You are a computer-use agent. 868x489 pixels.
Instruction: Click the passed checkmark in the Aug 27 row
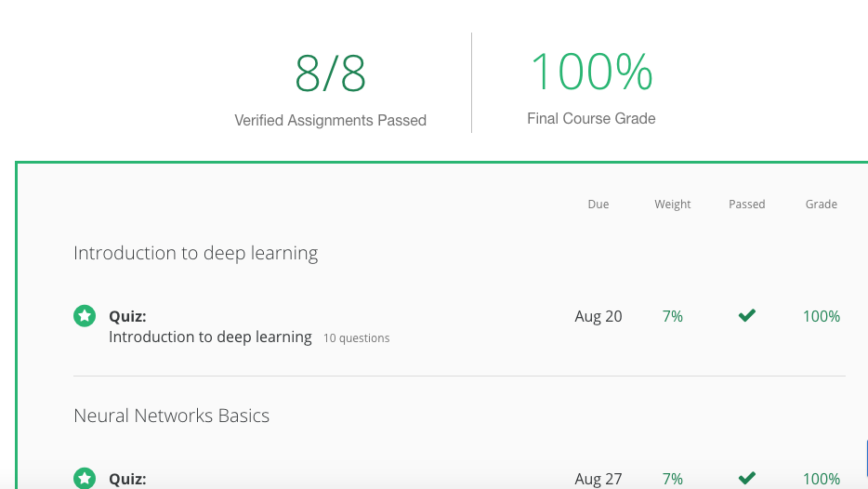[x=746, y=479]
